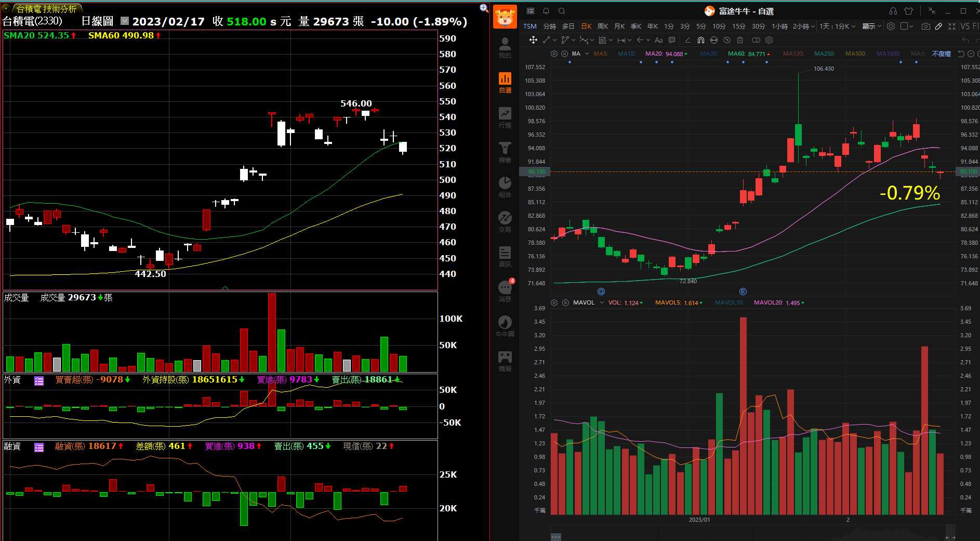Open chart settings gear next to 顯示
The width and height of the screenshot is (980, 541).
pos(891,26)
